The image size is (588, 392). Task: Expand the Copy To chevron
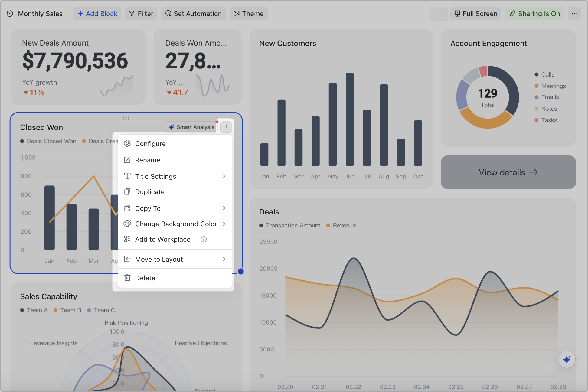pos(224,208)
